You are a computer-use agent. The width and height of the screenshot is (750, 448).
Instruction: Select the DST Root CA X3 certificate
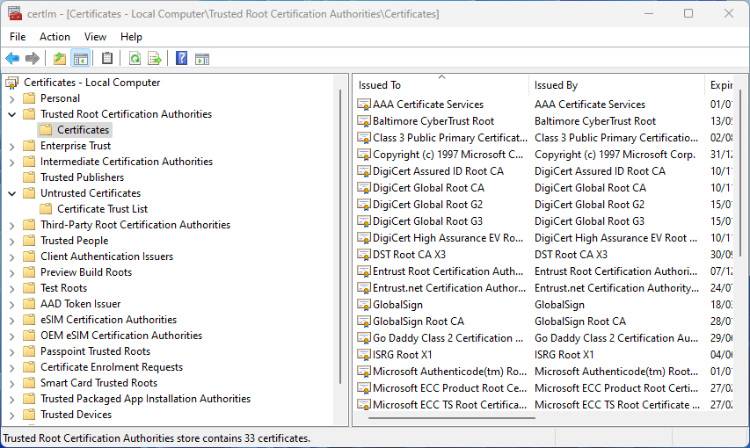click(408, 255)
